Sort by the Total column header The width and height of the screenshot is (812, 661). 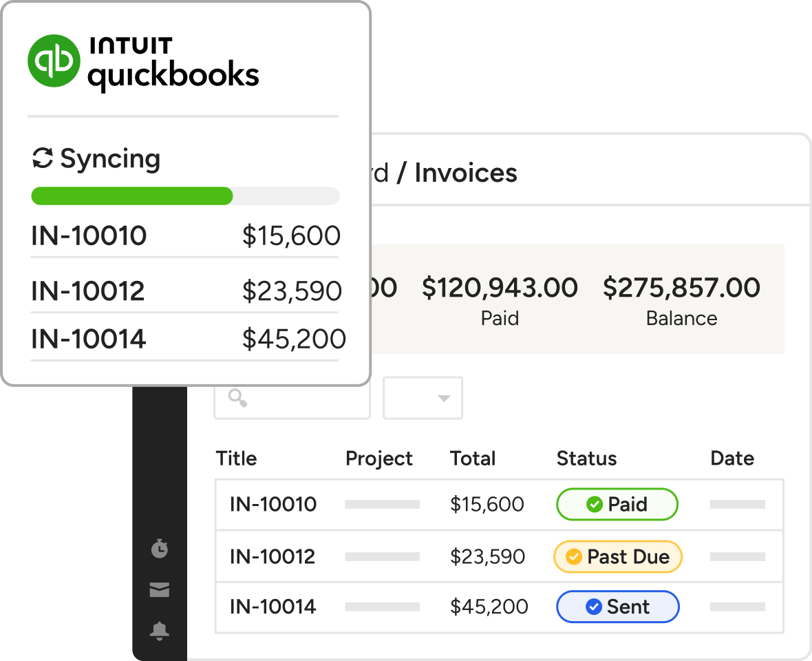coord(473,459)
